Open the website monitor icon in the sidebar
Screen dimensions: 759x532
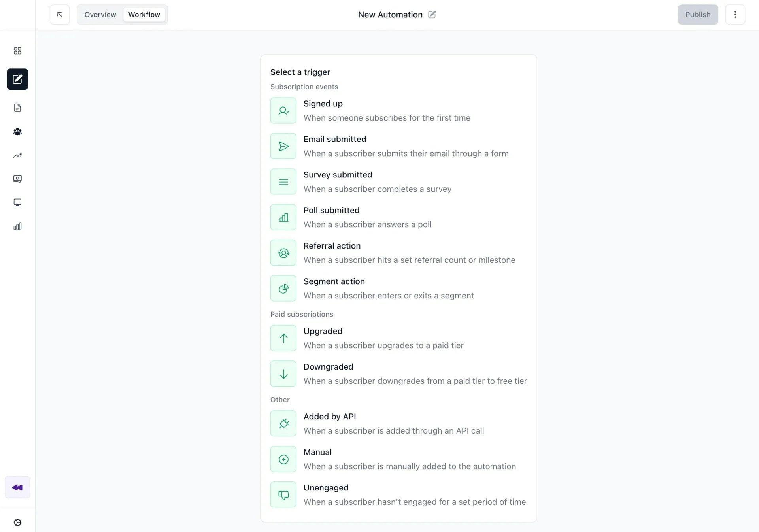click(x=17, y=202)
